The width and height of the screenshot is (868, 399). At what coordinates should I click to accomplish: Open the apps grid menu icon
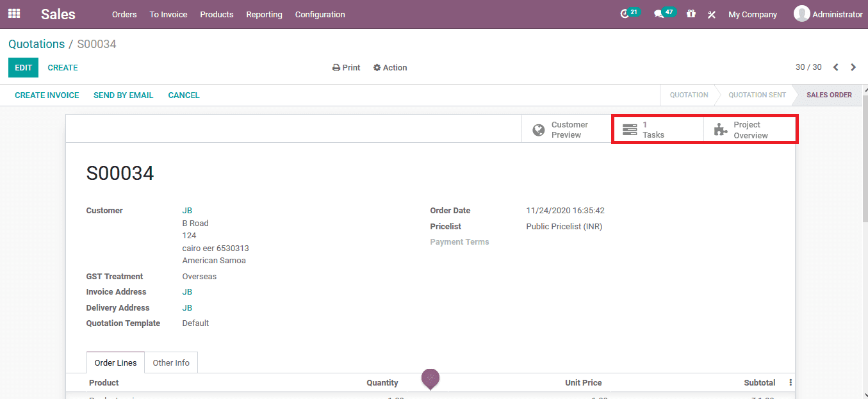[14, 13]
